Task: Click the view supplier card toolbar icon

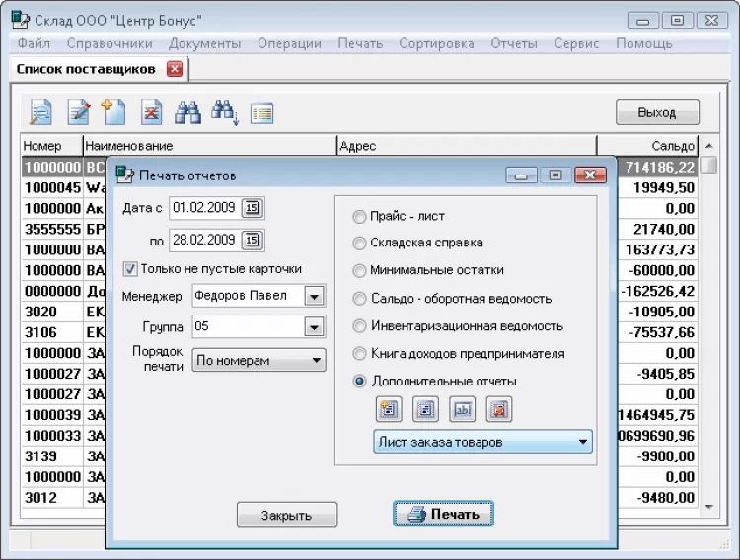Action: tap(40, 112)
